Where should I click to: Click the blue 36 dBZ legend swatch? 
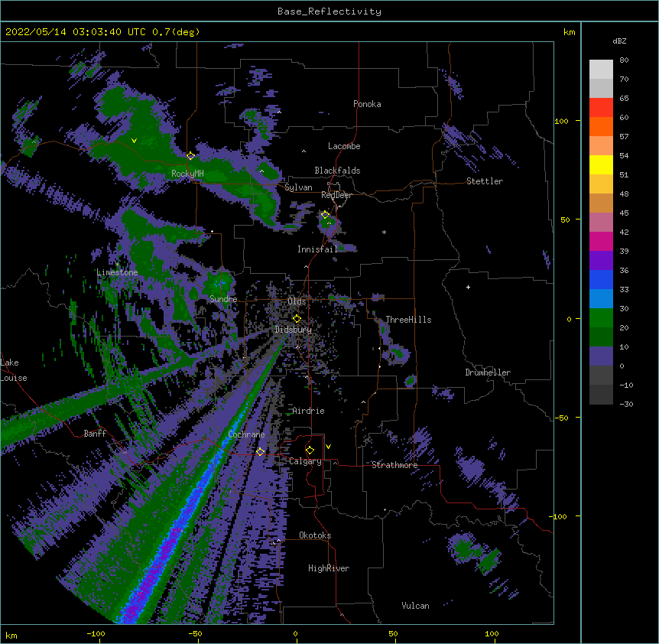[x=601, y=279]
